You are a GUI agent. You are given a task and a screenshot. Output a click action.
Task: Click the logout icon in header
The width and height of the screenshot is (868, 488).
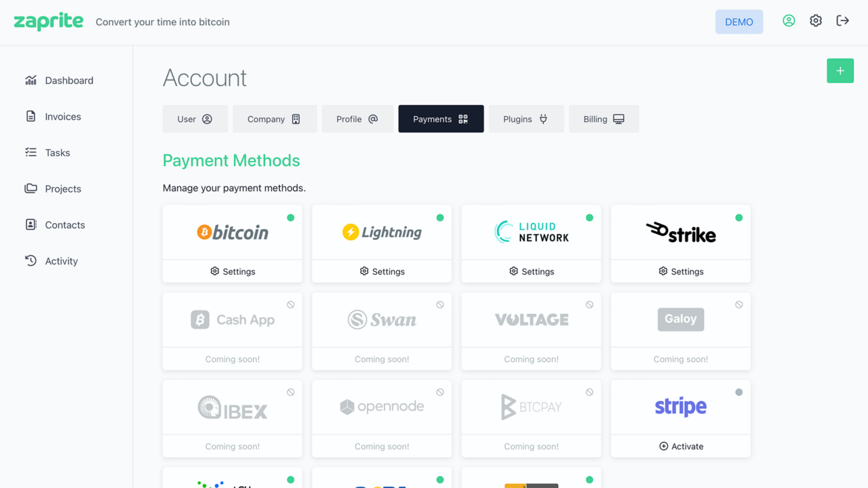tap(843, 21)
